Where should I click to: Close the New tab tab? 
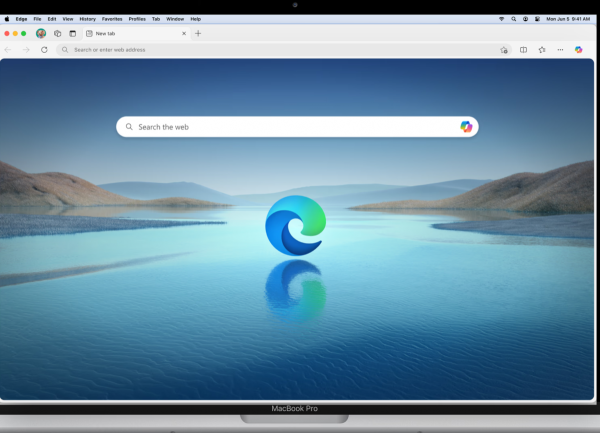point(185,33)
